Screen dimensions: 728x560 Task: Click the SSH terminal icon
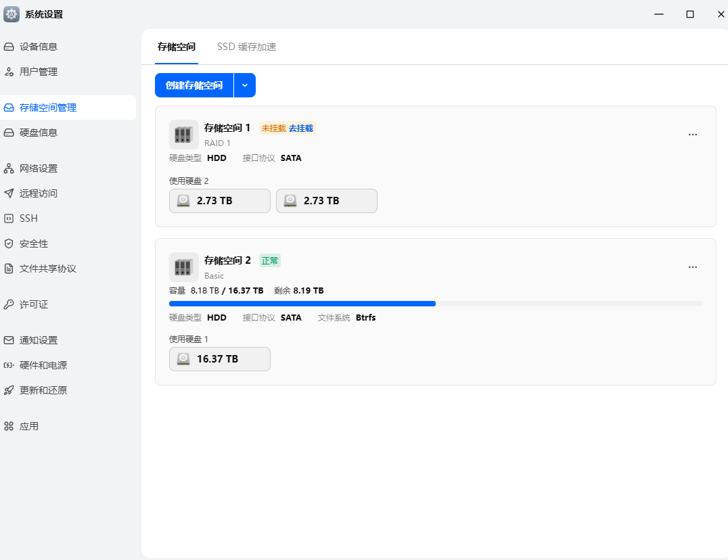(9, 218)
